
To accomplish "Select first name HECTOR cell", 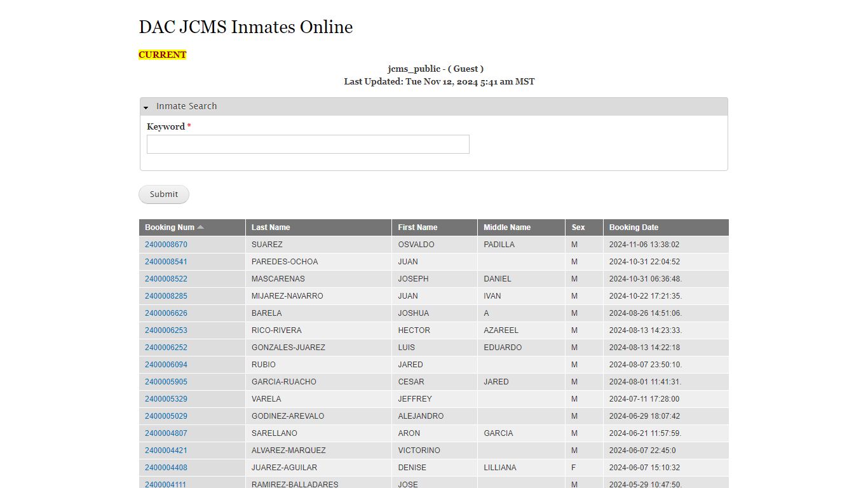I will pyautogui.click(x=435, y=330).
